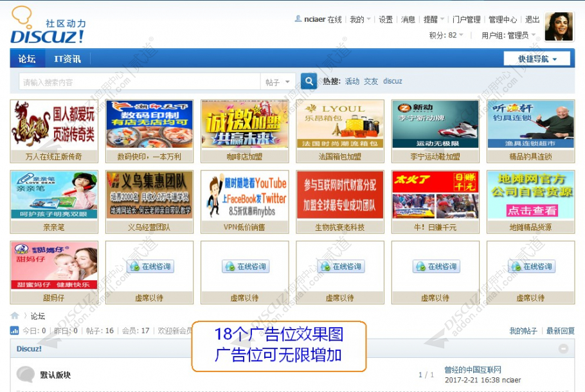Click the 义乌经营团队 caption
Image resolution: width=585 pixels, height=392 pixels.
[x=149, y=227]
